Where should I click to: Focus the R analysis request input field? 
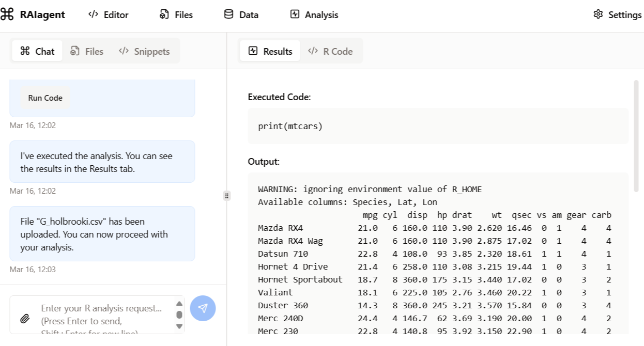[97, 314]
